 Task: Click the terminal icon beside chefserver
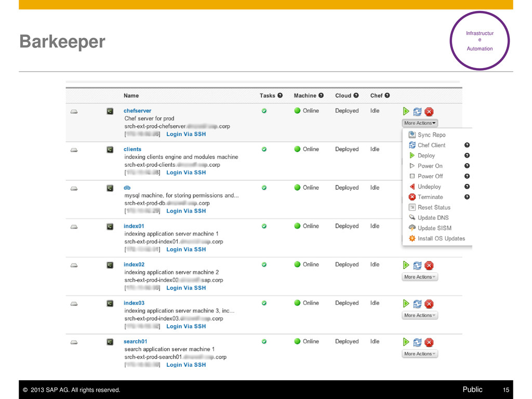pos(110,111)
